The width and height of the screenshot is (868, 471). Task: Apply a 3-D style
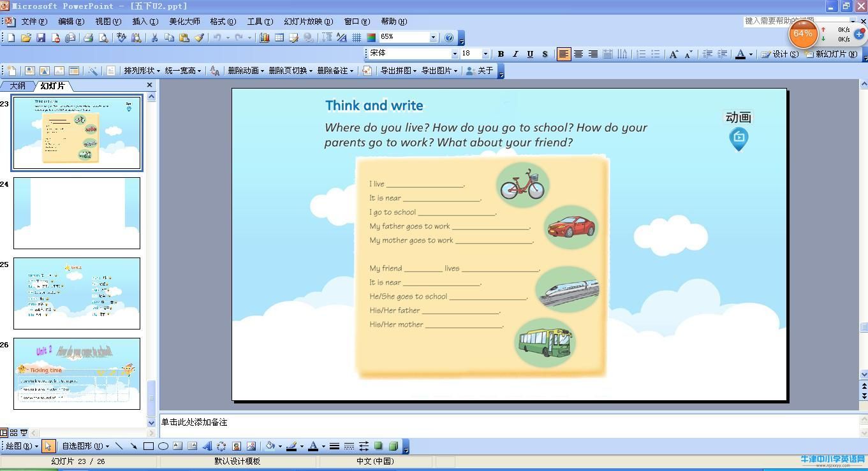click(394, 446)
